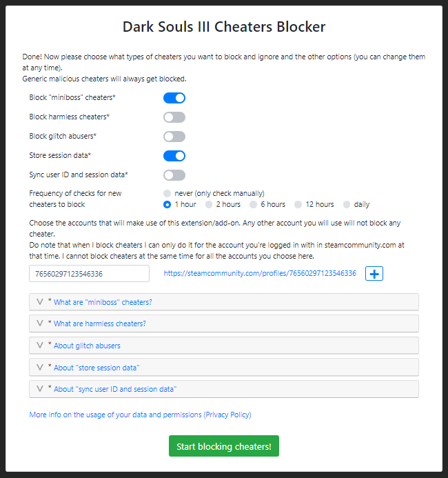The width and height of the screenshot is (448, 478).
Task: Enable Block harmless cheaters switch
Action: [x=174, y=117]
